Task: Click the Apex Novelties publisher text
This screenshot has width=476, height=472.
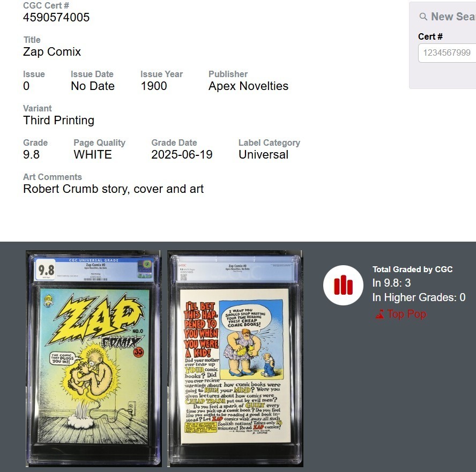Action: [x=248, y=86]
